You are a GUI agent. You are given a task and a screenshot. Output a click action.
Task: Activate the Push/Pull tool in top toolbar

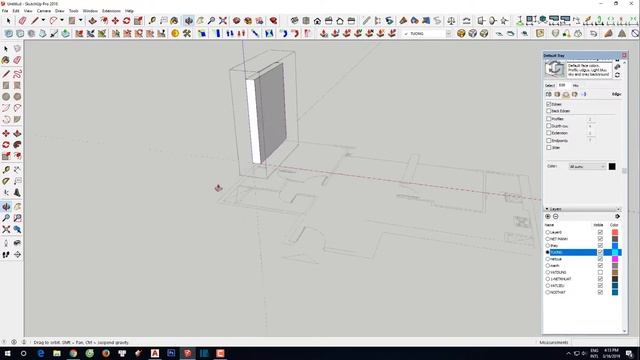click(93, 20)
